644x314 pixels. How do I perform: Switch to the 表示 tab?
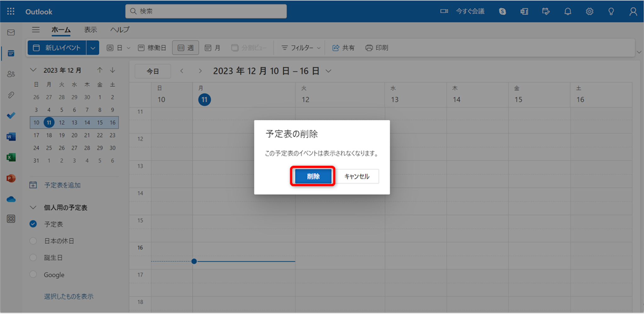[x=91, y=30]
